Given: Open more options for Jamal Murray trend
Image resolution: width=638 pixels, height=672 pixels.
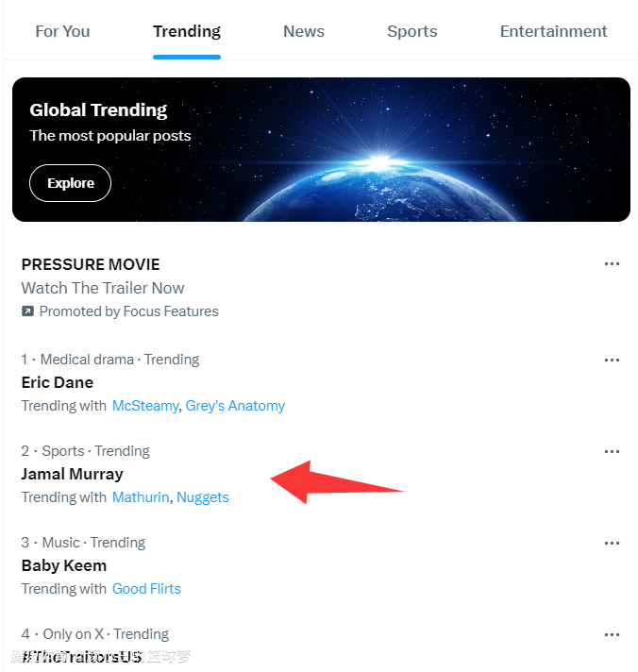Looking at the screenshot, I should pyautogui.click(x=612, y=451).
